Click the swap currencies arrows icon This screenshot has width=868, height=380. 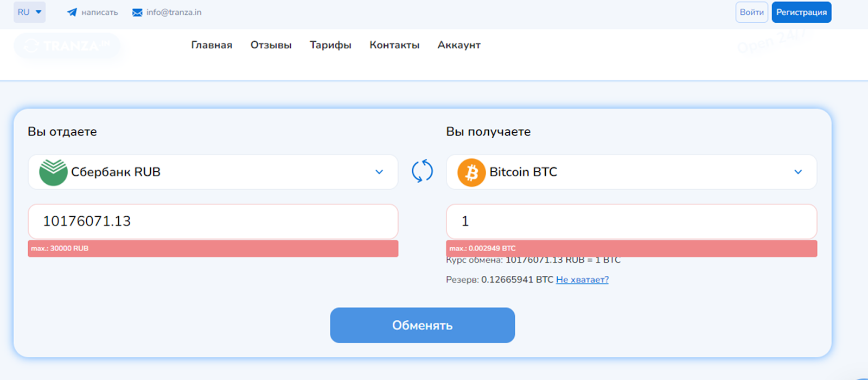(422, 171)
